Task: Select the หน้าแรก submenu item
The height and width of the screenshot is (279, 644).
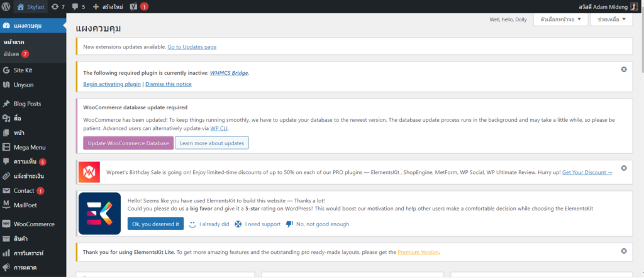Action: (x=14, y=42)
